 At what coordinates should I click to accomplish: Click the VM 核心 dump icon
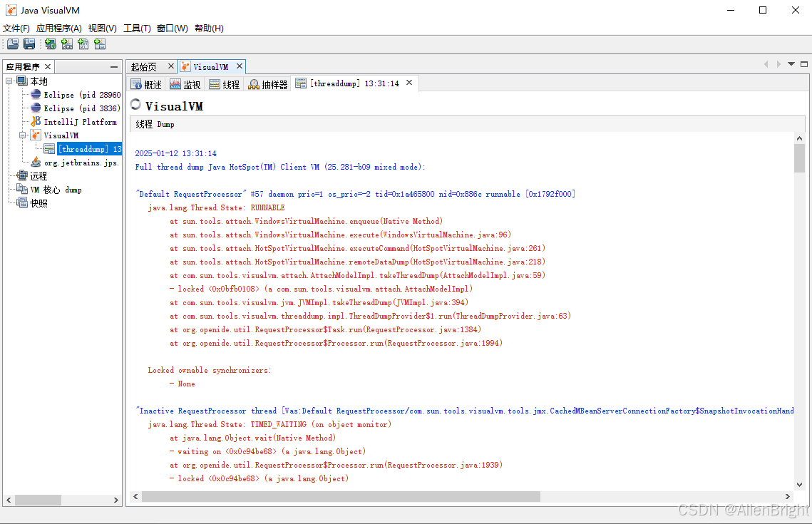click(x=22, y=189)
